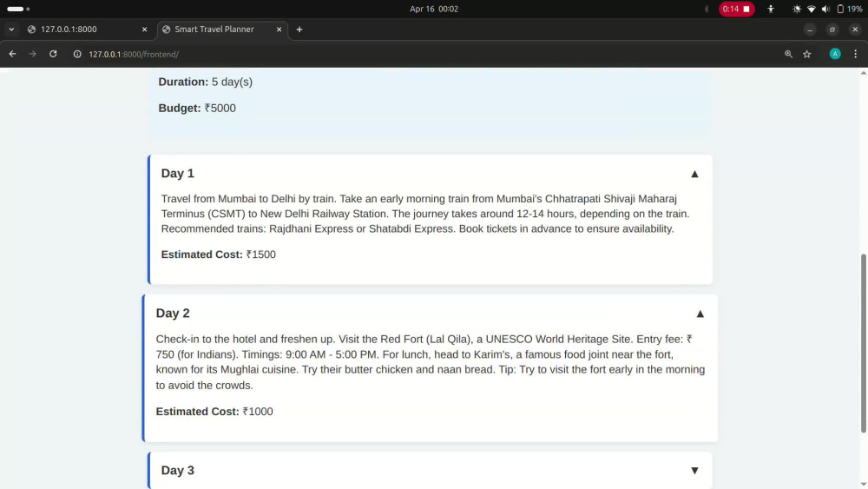Reload the current page
This screenshot has height=489, width=868.
pos(53,54)
